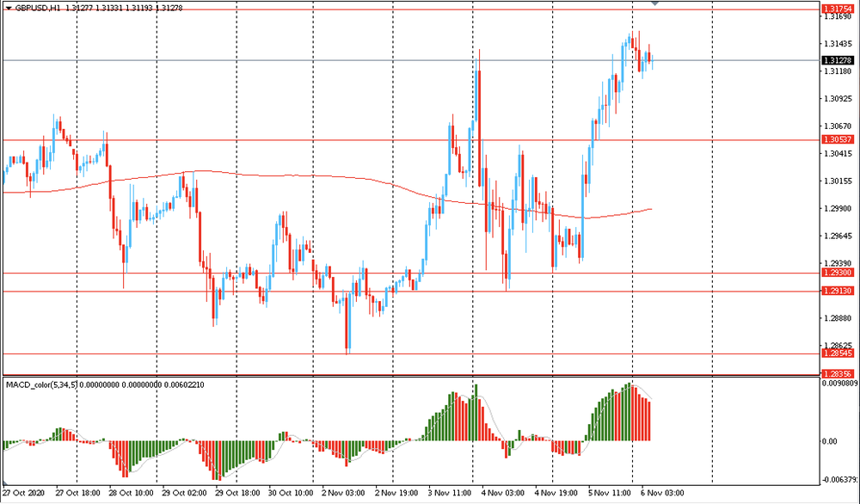Click the 5 Nov 11:00 time label

(610, 493)
